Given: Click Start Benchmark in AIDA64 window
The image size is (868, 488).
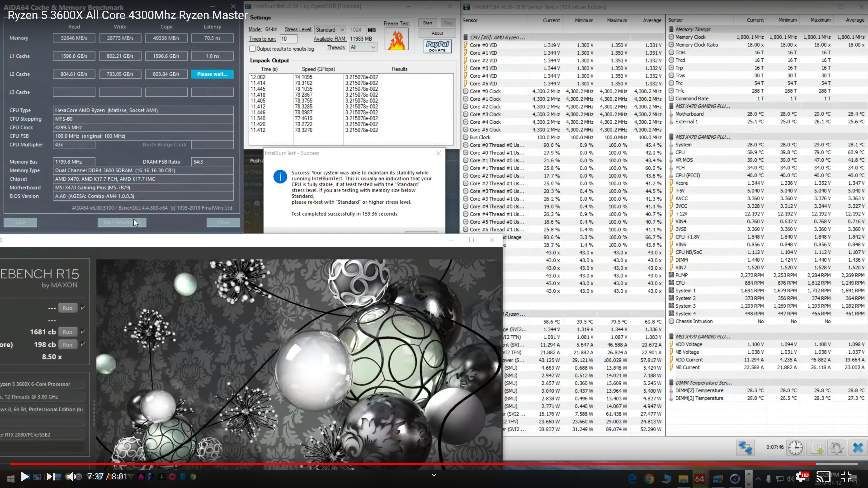Looking at the screenshot, I should click(122, 222).
